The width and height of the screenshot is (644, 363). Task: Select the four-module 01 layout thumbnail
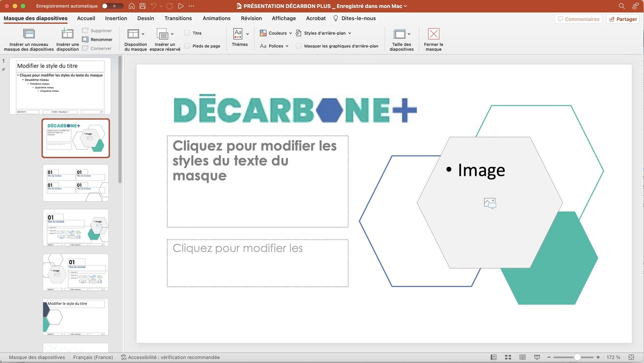pos(75,183)
